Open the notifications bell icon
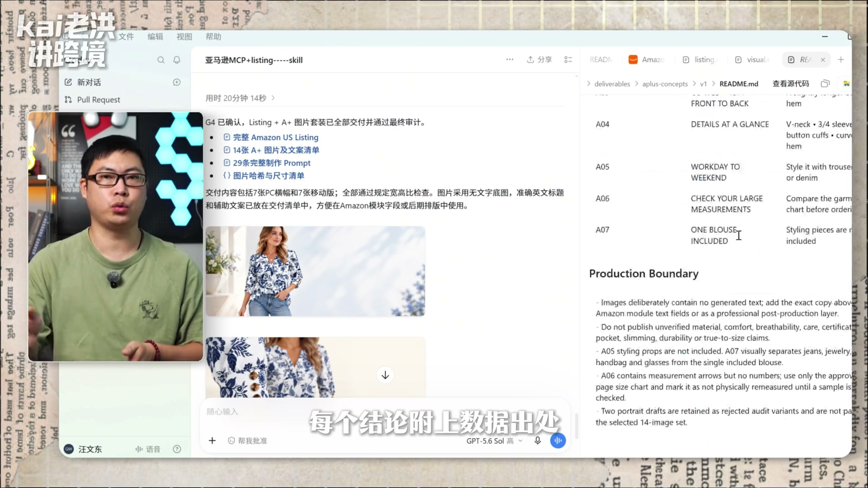The height and width of the screenshot is (488, 868). click(177, 60)
